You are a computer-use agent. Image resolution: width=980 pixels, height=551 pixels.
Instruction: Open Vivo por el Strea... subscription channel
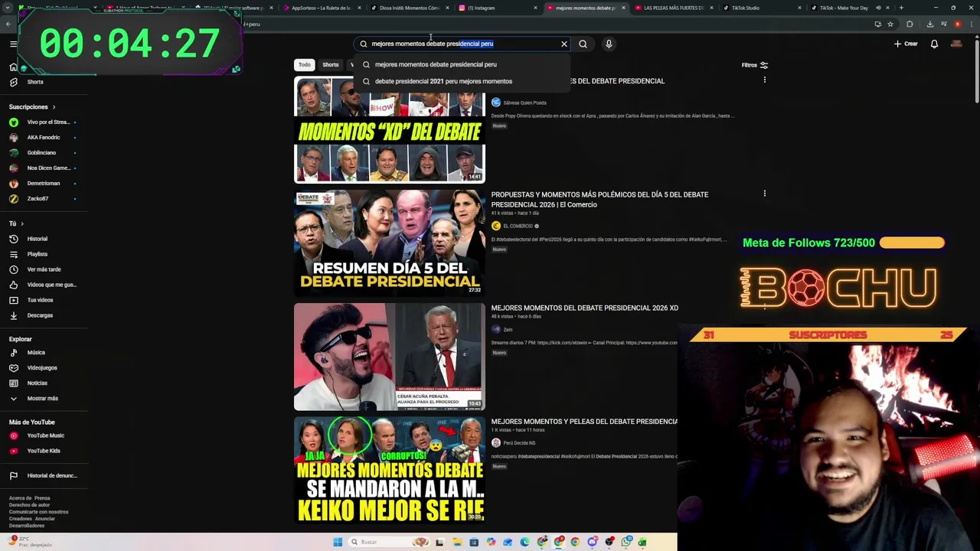point(42,122)
